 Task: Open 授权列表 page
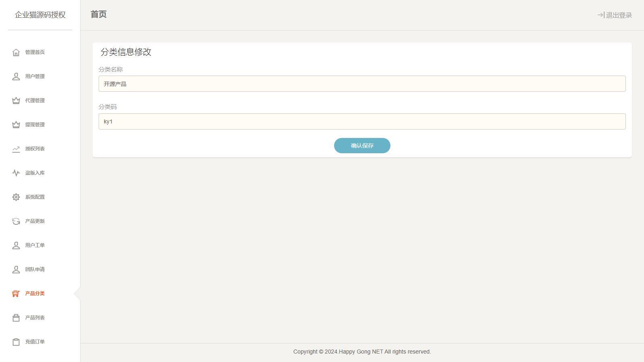tap(35, 149)
